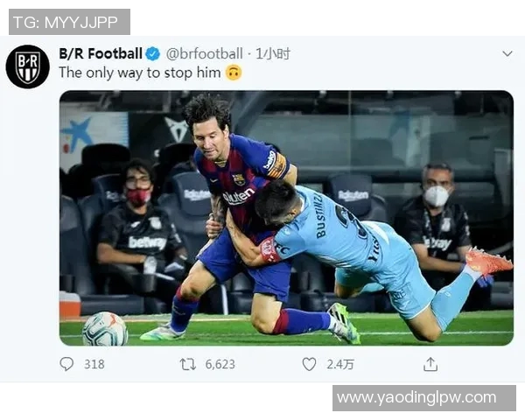Click the reply speech bubble icon
Viewport: 525px width, 420px height.
(x=66, y=364)
